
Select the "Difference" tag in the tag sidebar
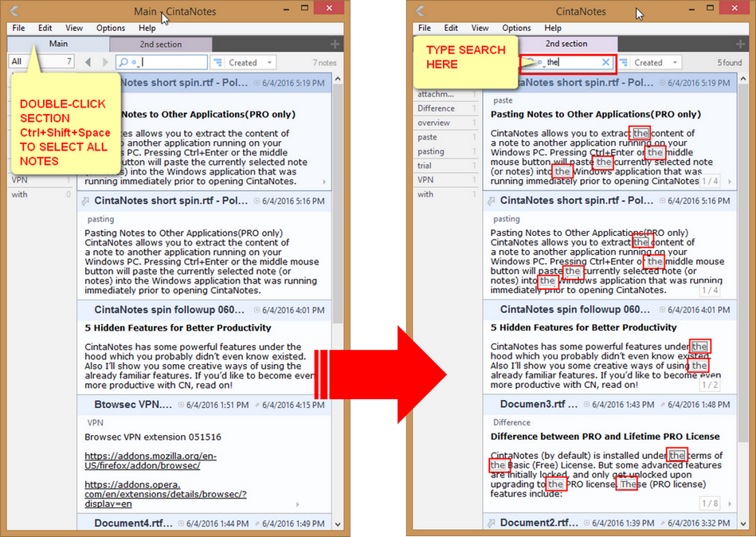pyautogui.click(x=446, y=108)
